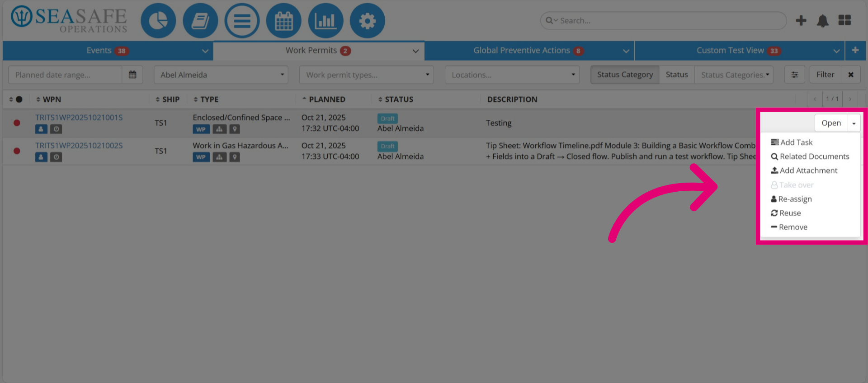Open the grid apps icon

(844, 20)
